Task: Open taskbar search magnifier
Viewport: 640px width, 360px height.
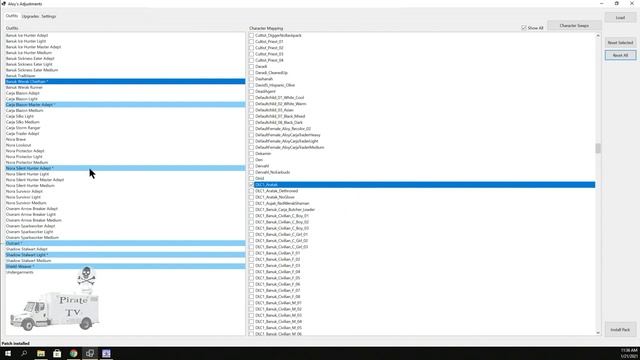Action: 24,353
